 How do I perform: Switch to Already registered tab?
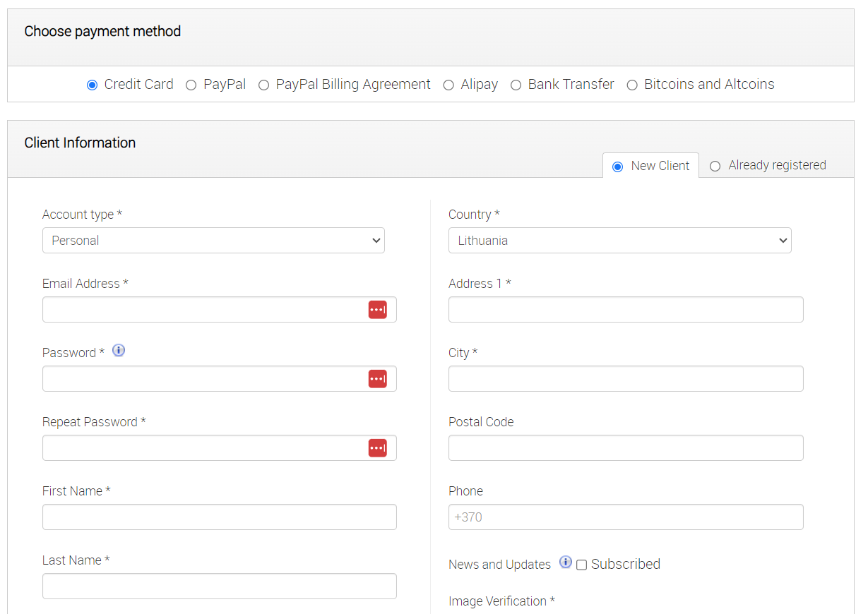click(x=768, y=165)
